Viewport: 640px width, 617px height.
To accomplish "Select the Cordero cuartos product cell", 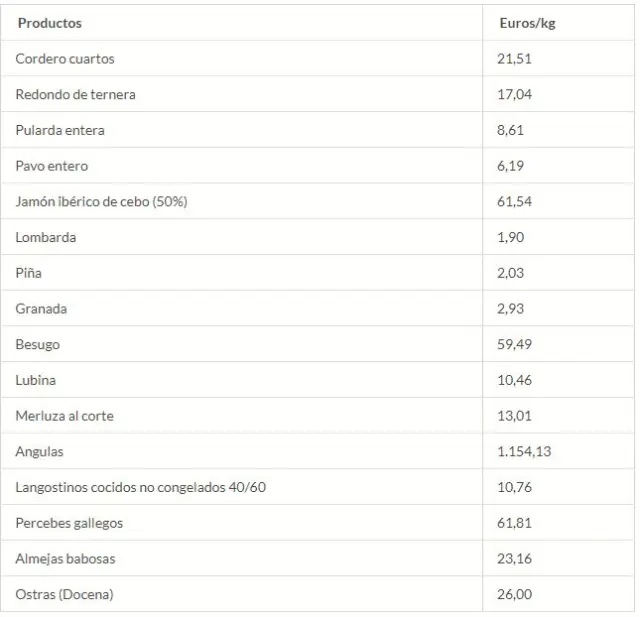I will (x=65, y=59).
